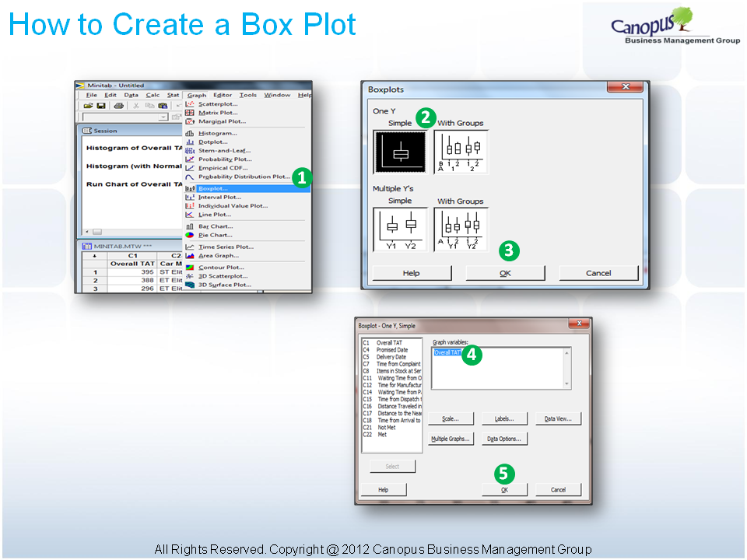This screenshot has width=747, height=560.
Task: Click the Scale... button
Action: (x=451, y=418)
